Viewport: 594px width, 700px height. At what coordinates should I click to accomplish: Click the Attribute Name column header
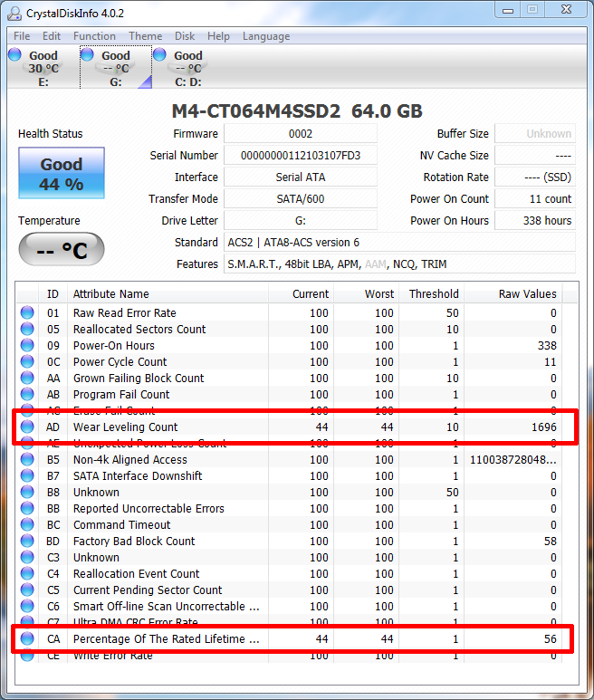168,294
